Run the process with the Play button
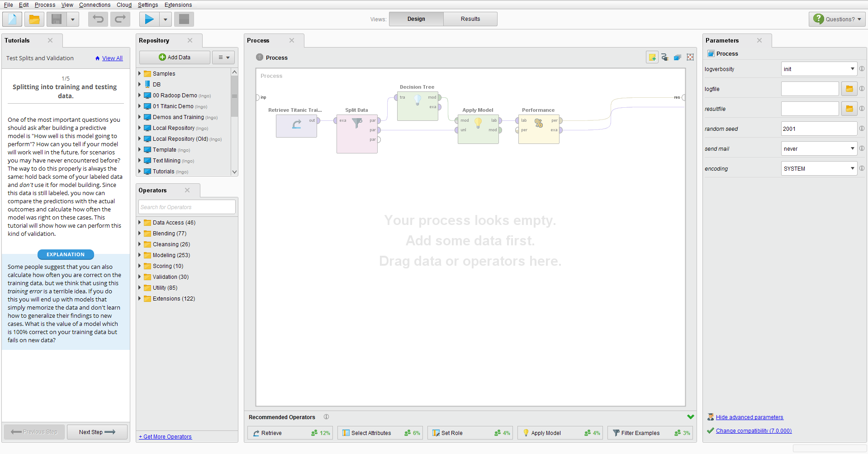 [x=149, y=19]
